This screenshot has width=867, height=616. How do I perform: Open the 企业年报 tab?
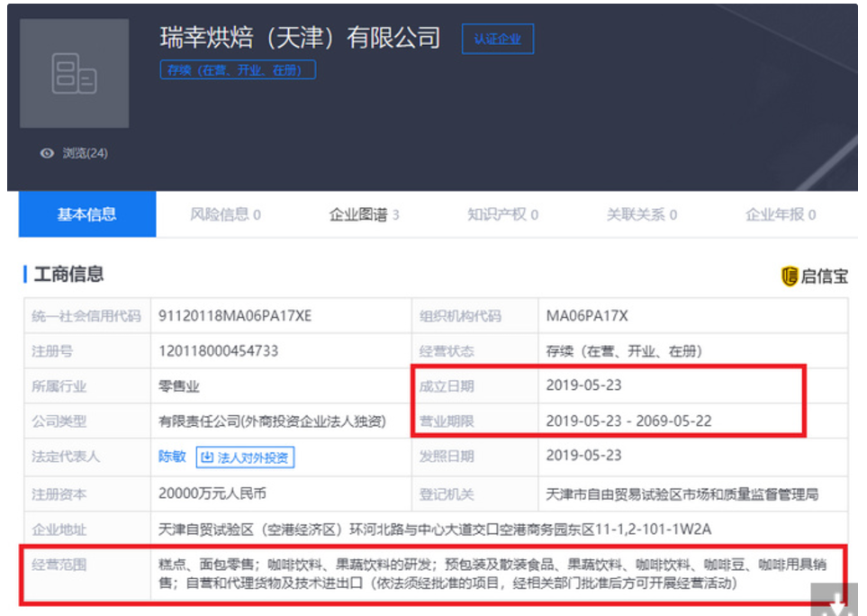(x=781, y=214)
